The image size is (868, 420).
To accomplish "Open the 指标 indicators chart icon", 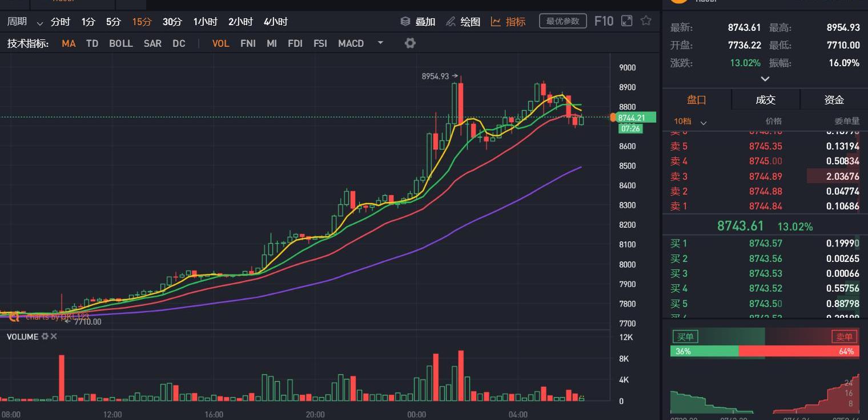I will (496, 22).
